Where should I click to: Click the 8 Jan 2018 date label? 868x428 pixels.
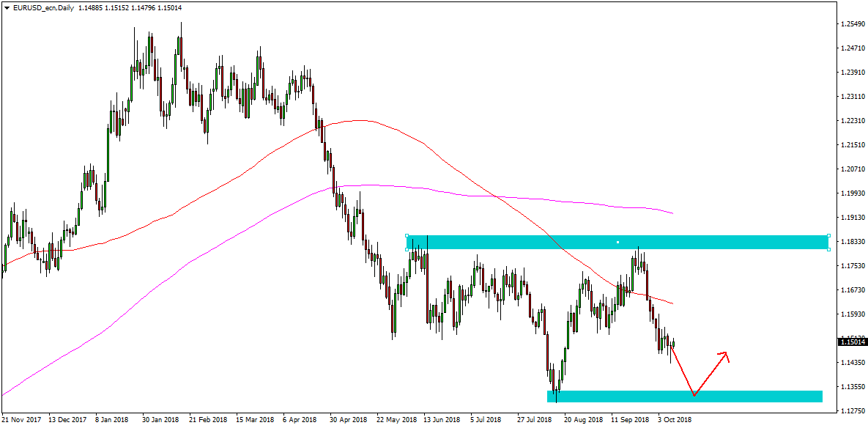click(x=111, y=420)
